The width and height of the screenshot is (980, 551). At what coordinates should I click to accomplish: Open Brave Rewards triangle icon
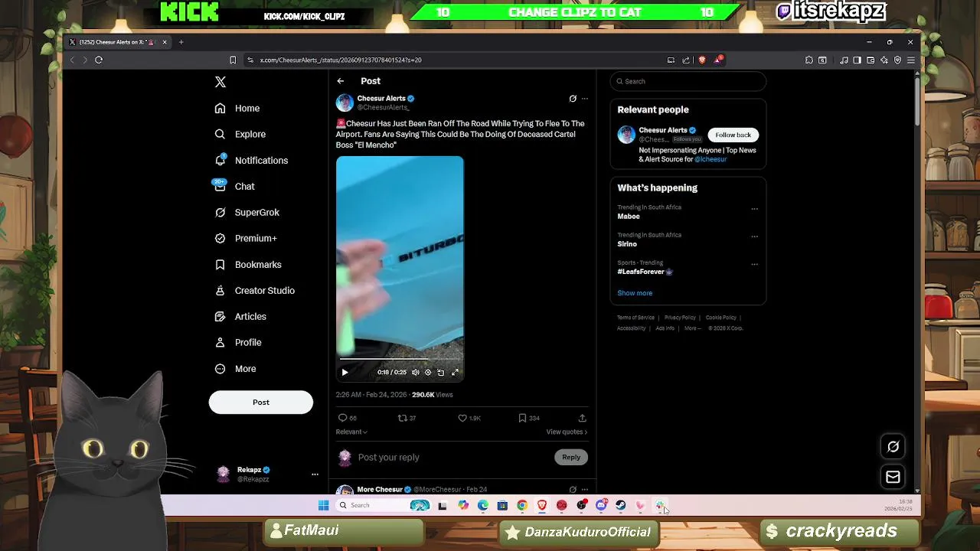(718, 60)
